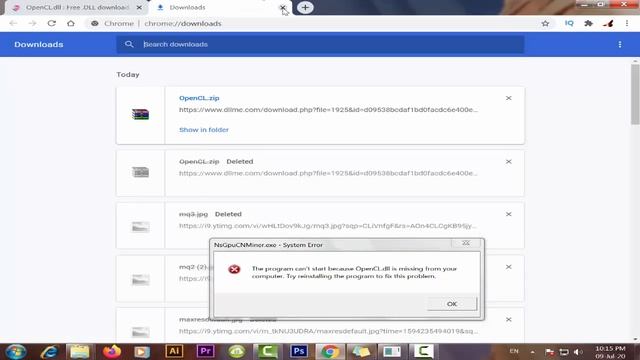The width and height of the screenshot is (640, 360).
Task: Open the media player taskbar icon
Action: (x=142, y=351)
